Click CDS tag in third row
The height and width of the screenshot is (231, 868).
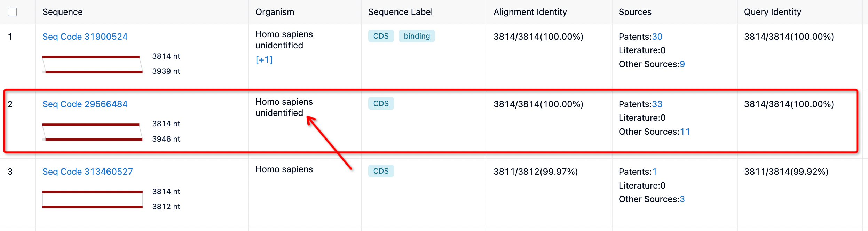[x=381, y=171]
